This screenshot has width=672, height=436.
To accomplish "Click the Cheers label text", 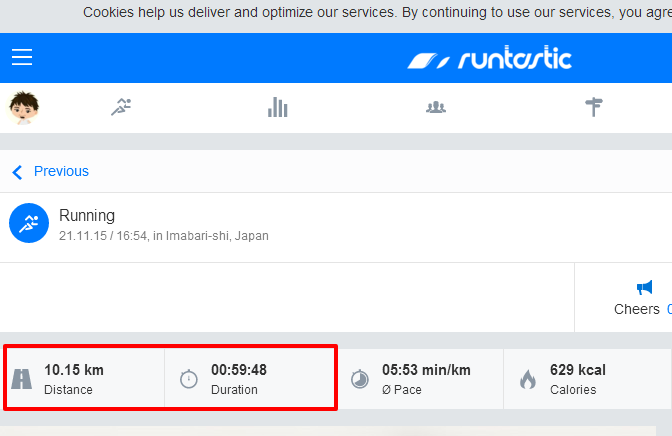I will click(636, 309).
